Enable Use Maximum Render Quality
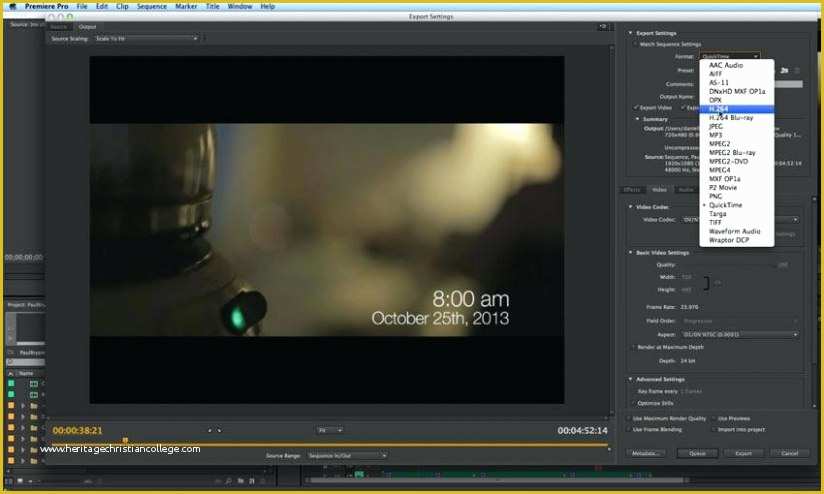This screenshot has width=824, height=494. [x=629, y=418]
